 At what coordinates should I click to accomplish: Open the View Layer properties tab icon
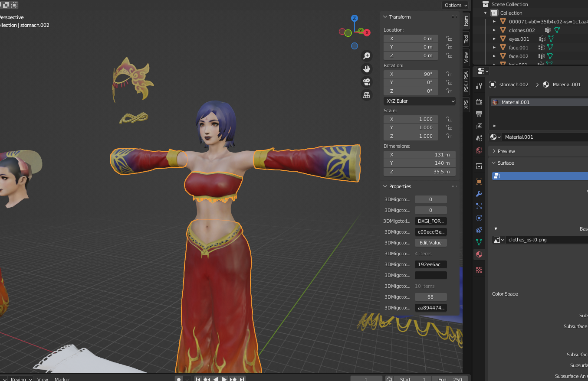click(479, 126)
